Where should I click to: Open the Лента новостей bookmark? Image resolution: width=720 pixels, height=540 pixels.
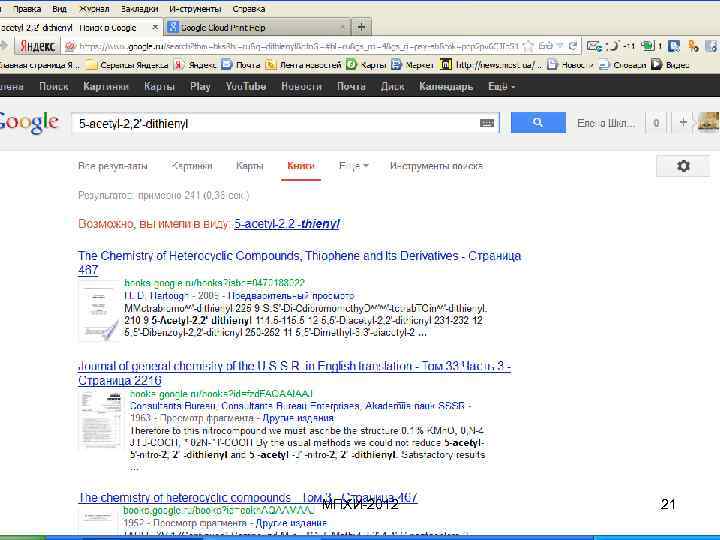[304, 65]
